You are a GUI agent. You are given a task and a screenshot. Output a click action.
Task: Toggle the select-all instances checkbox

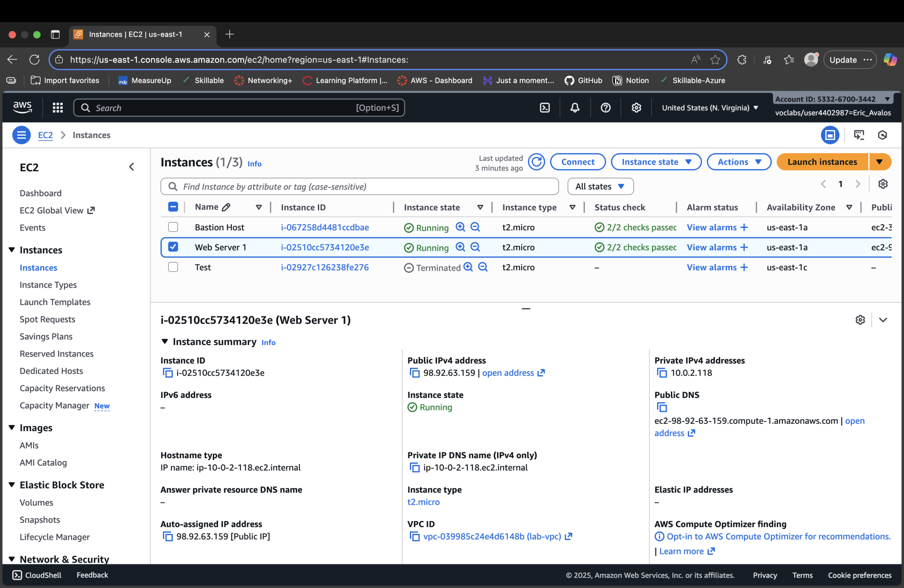(173, 207)
